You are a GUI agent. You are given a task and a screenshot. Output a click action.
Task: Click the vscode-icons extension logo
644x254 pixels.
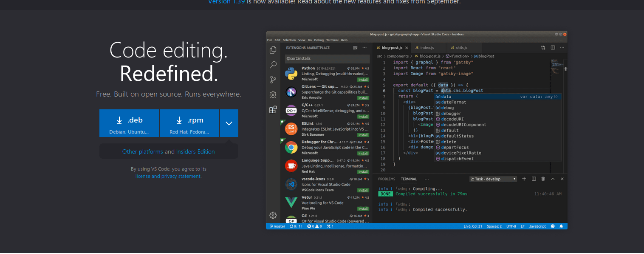(291, 184)
